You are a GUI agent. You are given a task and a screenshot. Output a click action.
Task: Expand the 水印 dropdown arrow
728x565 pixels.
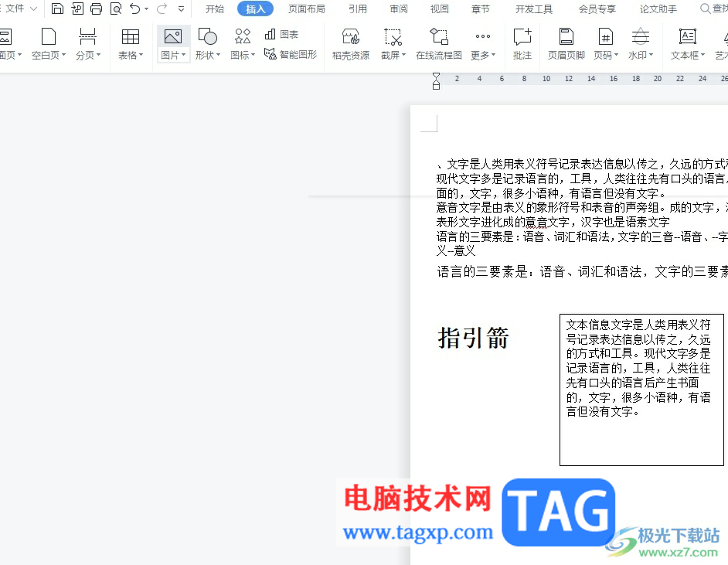[x=651, y=55]
